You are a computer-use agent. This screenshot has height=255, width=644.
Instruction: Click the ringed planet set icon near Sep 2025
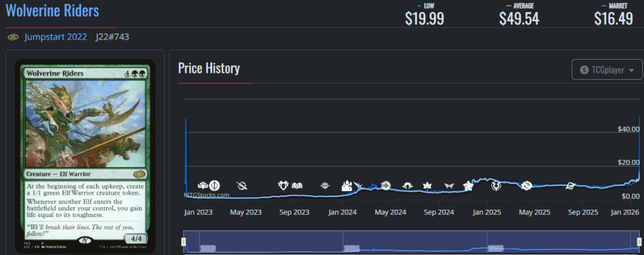tap(570, 185)
